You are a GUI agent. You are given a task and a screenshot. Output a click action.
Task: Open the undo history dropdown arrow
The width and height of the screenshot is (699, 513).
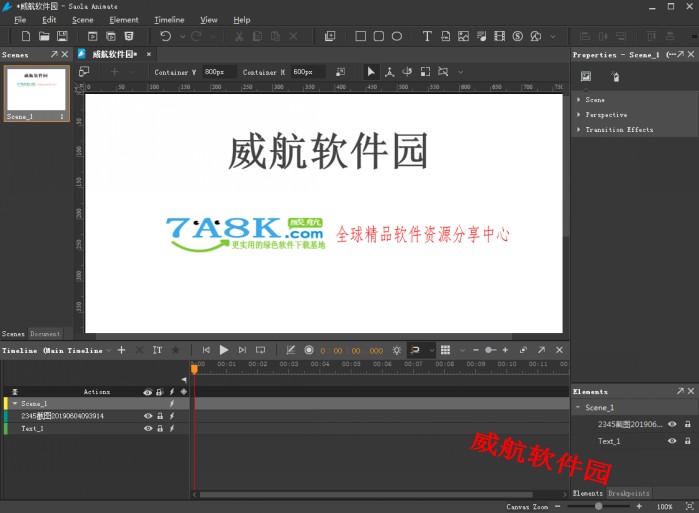coord(182,37)
